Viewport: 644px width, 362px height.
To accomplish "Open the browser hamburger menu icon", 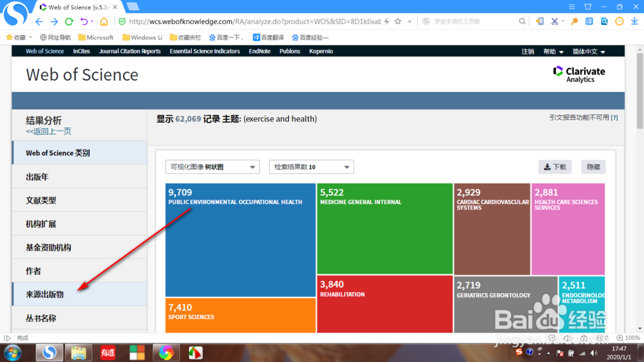I will [572, 7].
